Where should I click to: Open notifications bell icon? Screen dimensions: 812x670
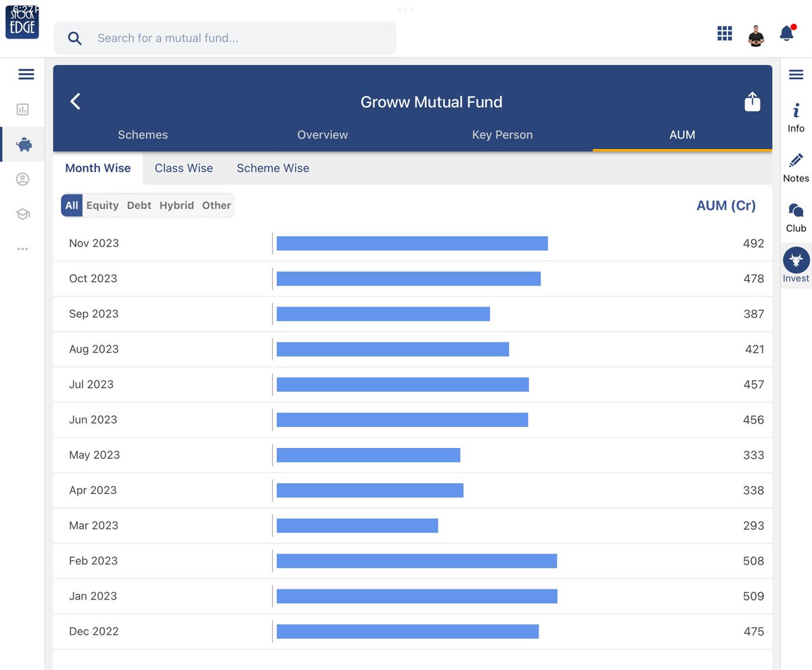[x=787, y=33]
